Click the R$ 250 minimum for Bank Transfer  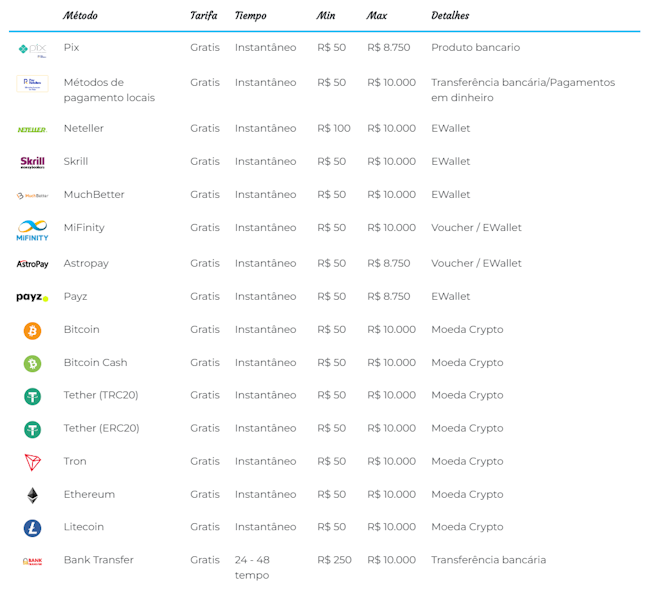point(334,560)
